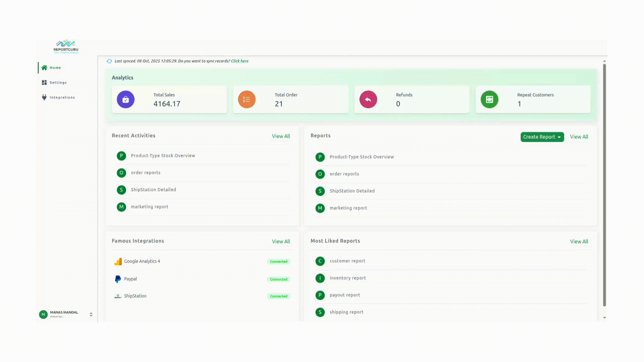Expand the Manas Mandal user menu chevron
The height and width of the screenshot is (362, 644).
click(x=91, y=314)
